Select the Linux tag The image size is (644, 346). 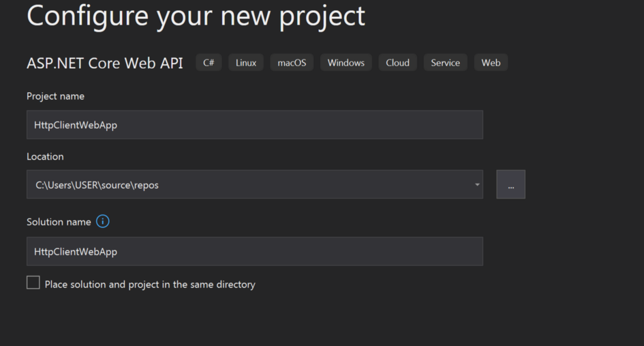coord(246,63)
